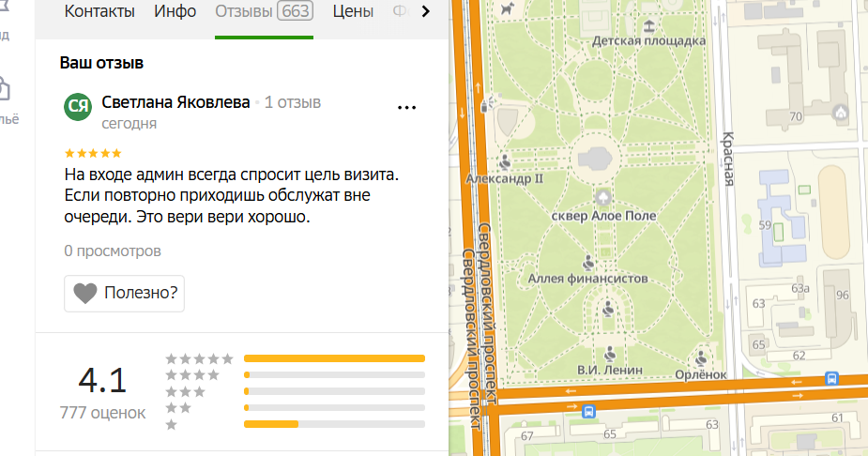Click the five-star rating of the review
The image size is (868, 456).
pos(93,153)
